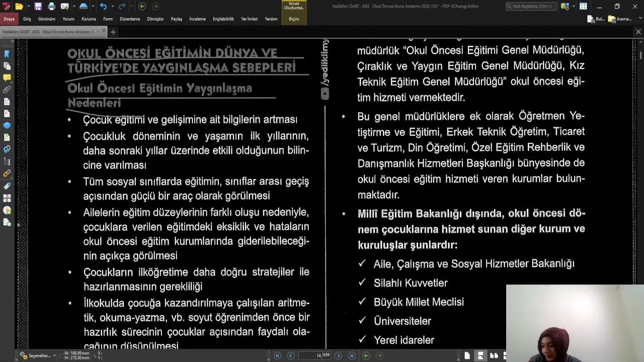644x362 pixels.
Task: Open the Paylaş ribbon tab
Action: tap(176, 19)
